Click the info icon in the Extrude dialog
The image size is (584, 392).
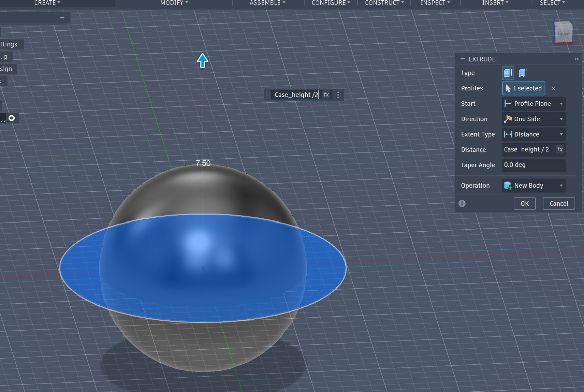(462, 203)
